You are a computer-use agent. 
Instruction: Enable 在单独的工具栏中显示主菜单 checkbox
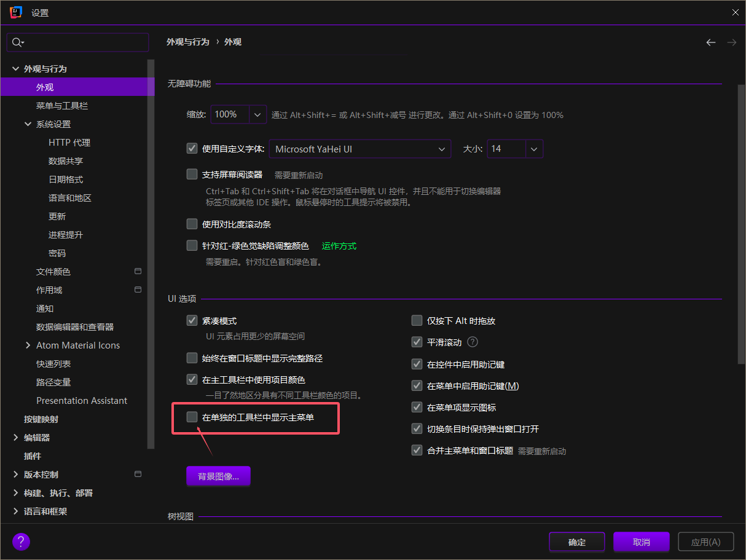tap(192, 417)
